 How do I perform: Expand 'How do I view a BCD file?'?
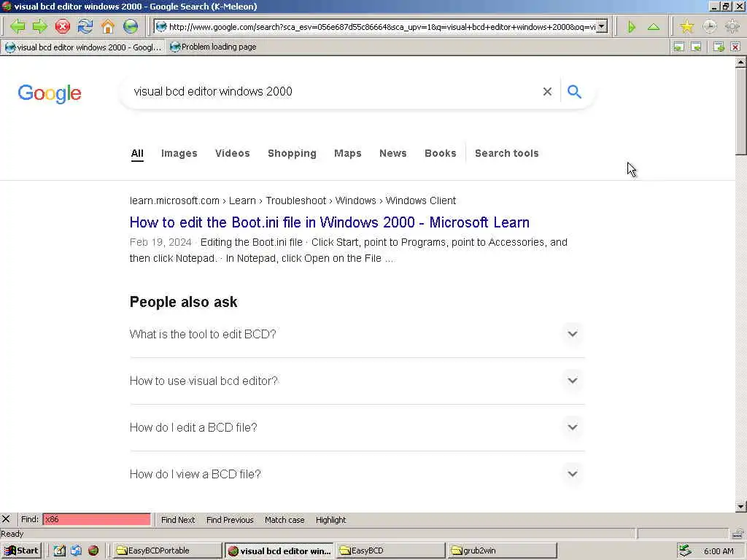pyautogui.click(x=357, y=474)
